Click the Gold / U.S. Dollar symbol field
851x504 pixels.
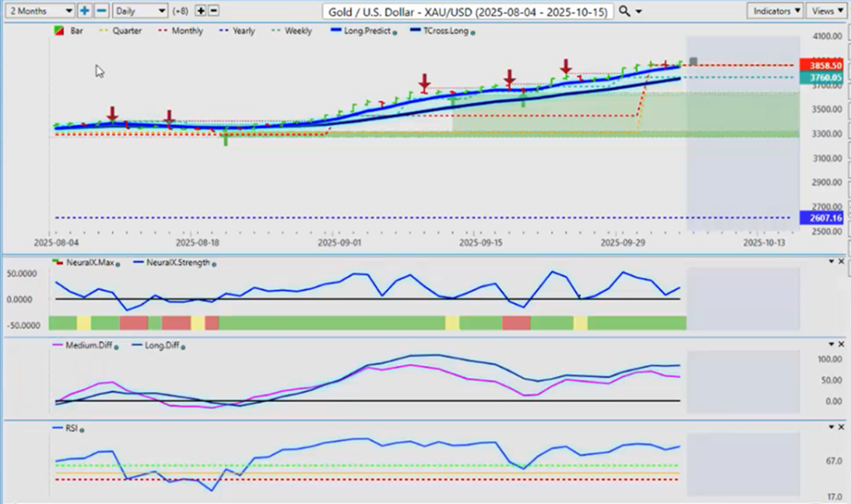(469, 12)
